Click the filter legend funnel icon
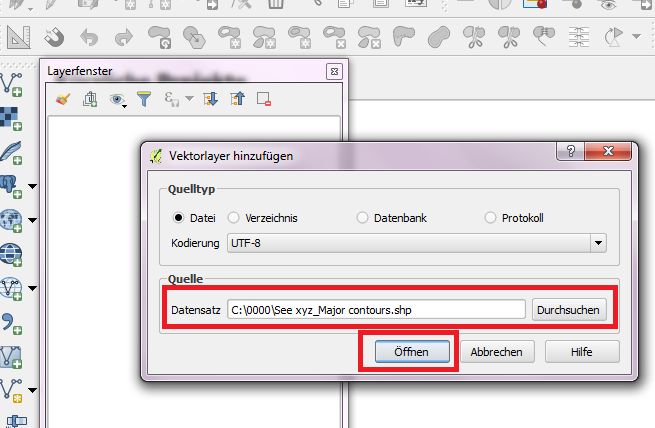 coord(144,99)
